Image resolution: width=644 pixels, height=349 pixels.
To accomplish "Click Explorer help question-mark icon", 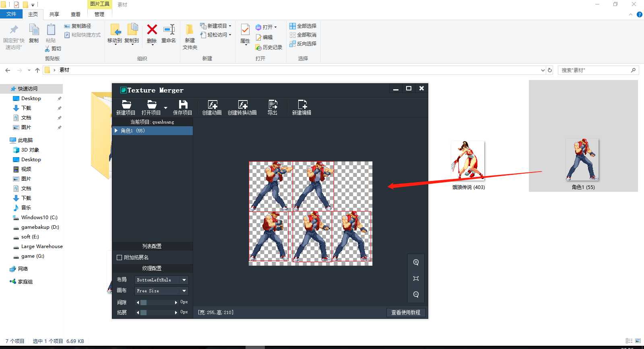I will pos(640,14).
